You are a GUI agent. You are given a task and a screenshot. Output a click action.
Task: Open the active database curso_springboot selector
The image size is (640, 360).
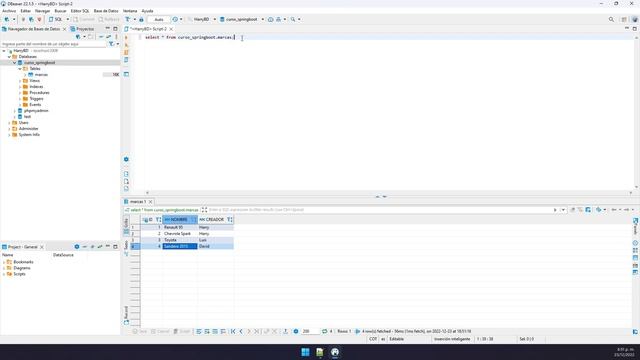[x=242, y=19]
